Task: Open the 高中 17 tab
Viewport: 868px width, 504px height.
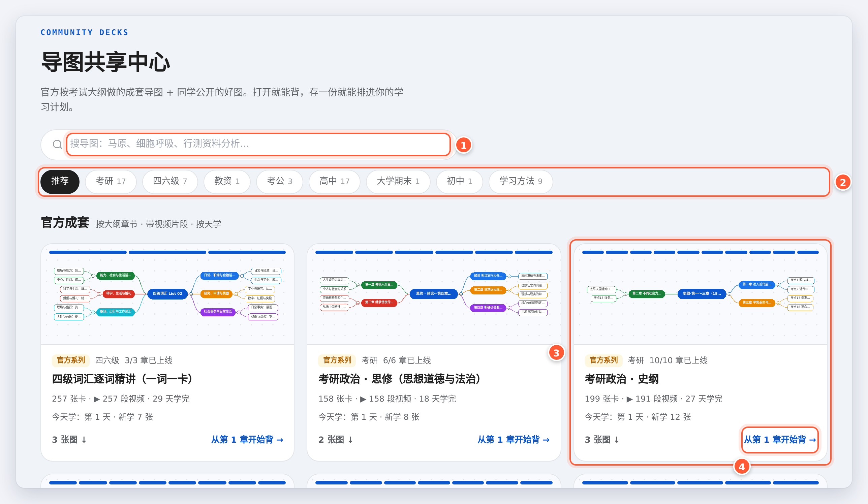Action: (335, 181)
